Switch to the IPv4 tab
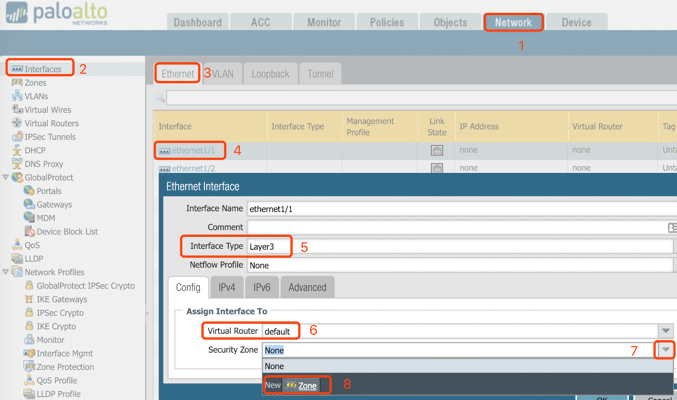Image resolution: width=677 pixels, height=400 pixels. click(x=227, y=287)
